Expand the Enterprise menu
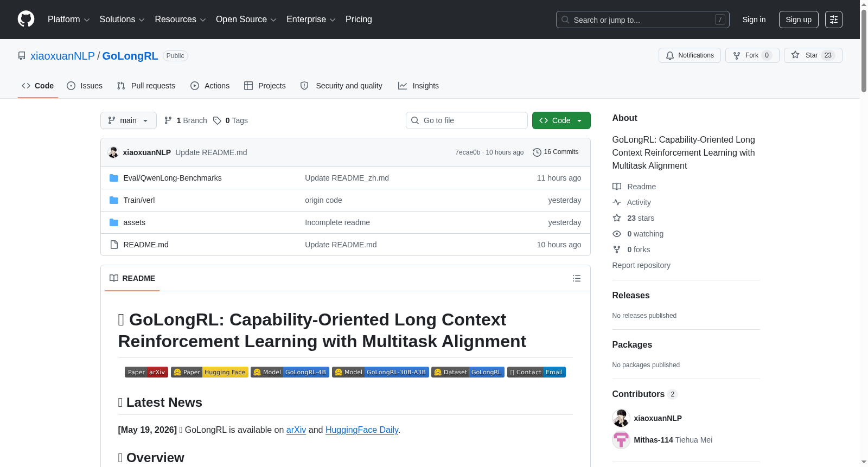 coord(311,20)
